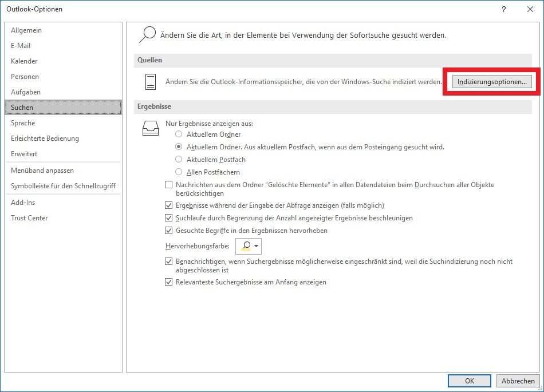
Task: Toggle Gesuchte Begriffe hervorheben checkbox
Action: click(x=168, y=231)
